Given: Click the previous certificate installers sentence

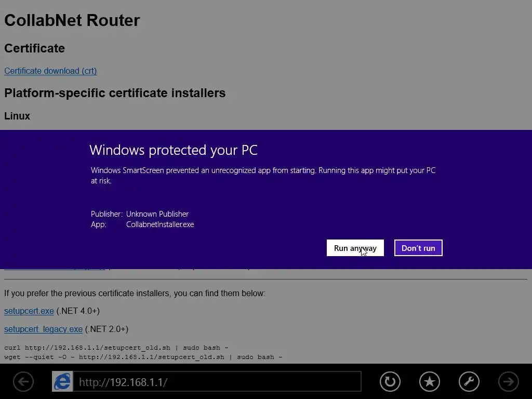Looking at the screenshot, I should point(135,293).
